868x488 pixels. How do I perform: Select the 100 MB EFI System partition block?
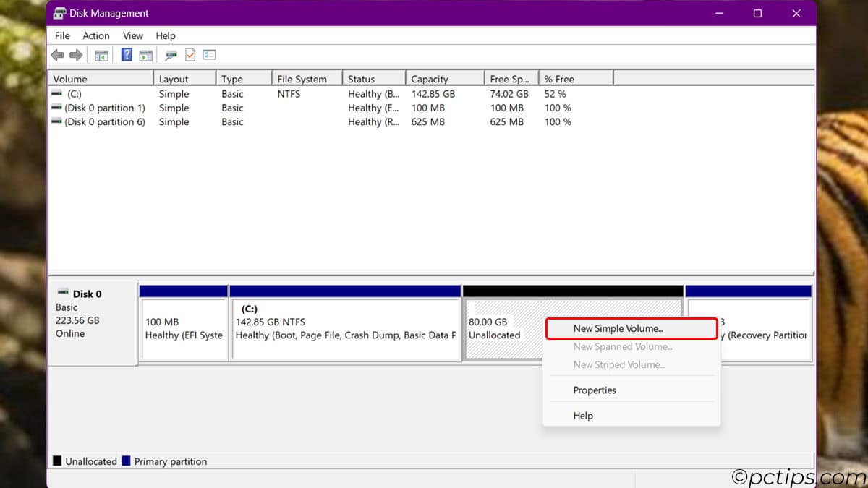pos(184,322)
